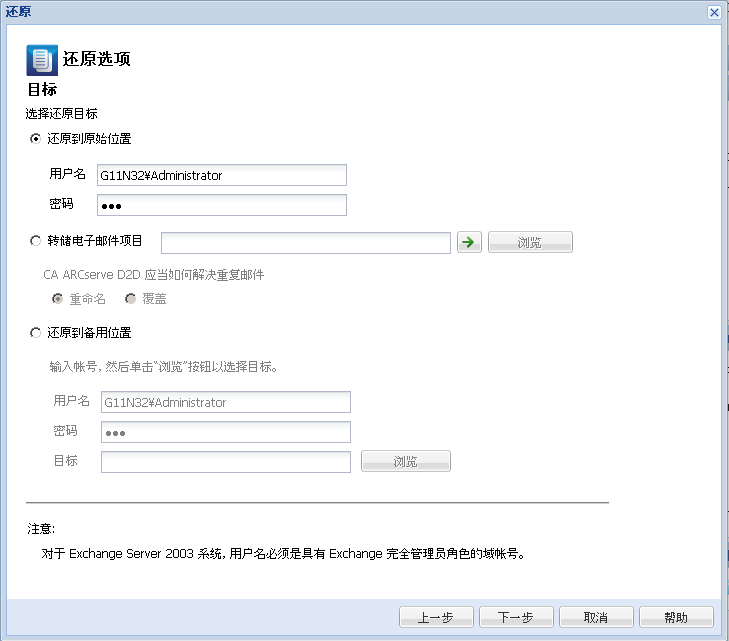Click the 密码 field under original location

(221, 205)
